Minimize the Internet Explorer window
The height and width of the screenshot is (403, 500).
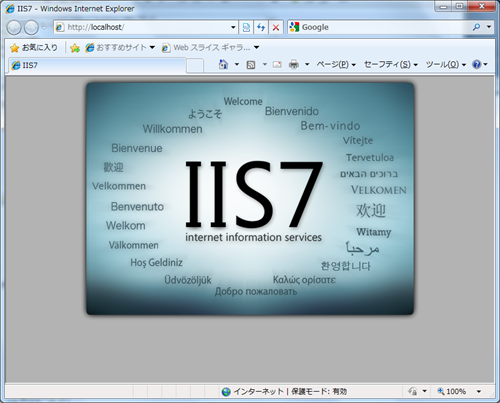coord(443,6)
